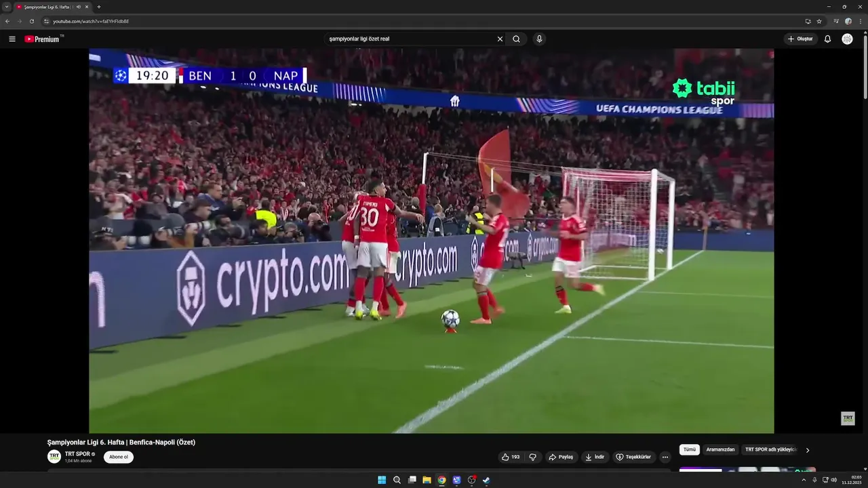This screenshot has height=488, width=868.
Task: Open the YouTube guide hamburger menu
Action: coord(12,39)
